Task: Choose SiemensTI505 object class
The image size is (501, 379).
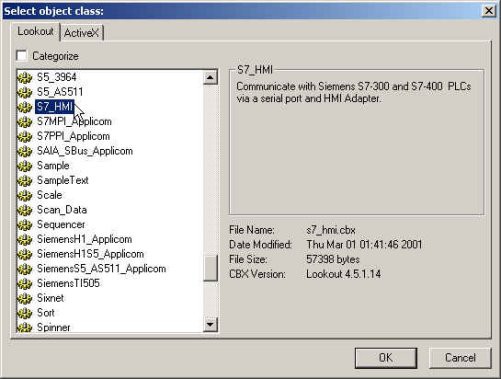Action: point(68,283)
